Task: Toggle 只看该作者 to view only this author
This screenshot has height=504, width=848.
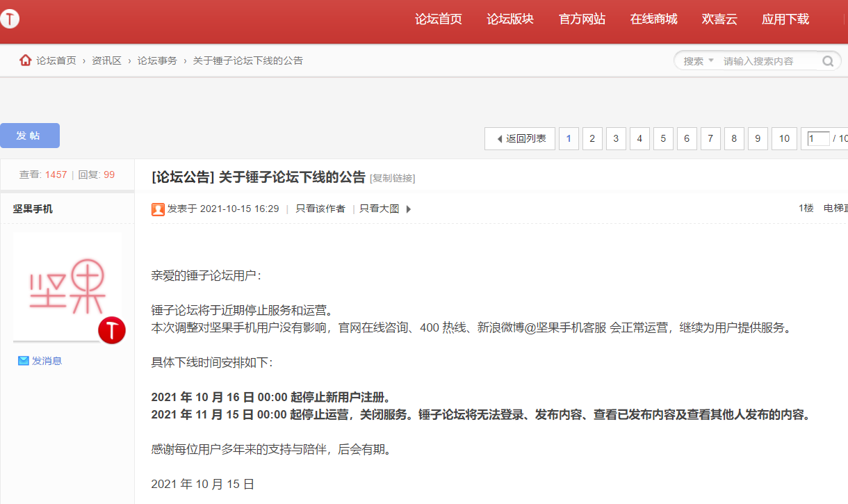Action: click(320, 209)
